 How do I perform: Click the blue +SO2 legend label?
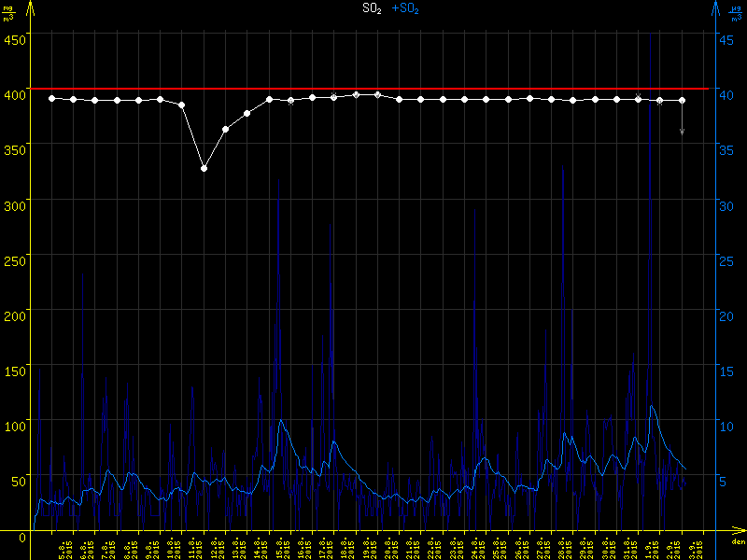pos(405,8)
